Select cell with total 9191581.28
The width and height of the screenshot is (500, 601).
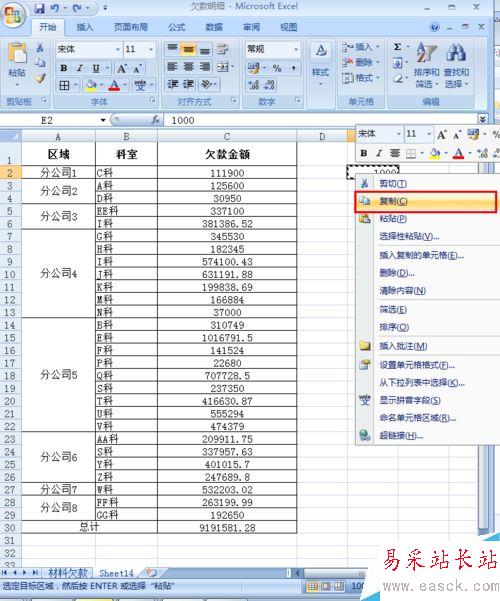(227, 527)
